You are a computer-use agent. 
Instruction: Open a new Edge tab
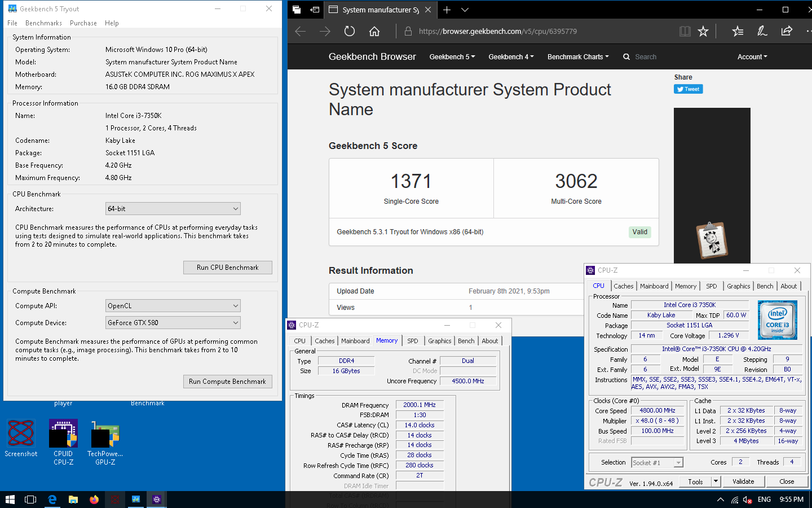[447, 10]
